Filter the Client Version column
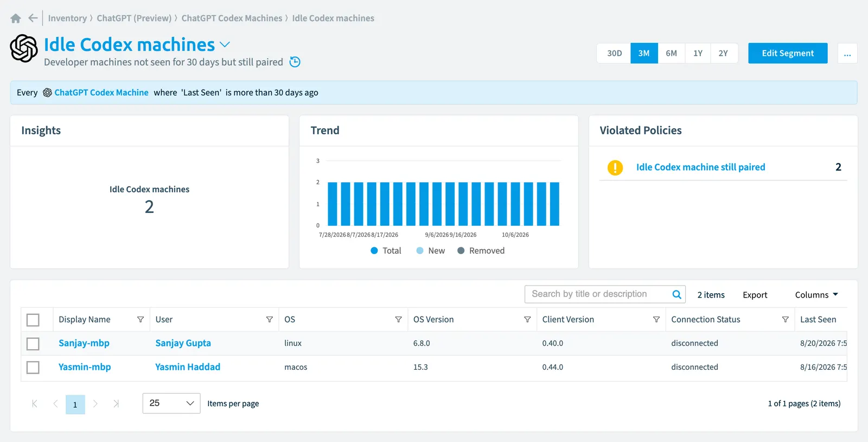Screen dimensions: 868x442 click(656, 319)
